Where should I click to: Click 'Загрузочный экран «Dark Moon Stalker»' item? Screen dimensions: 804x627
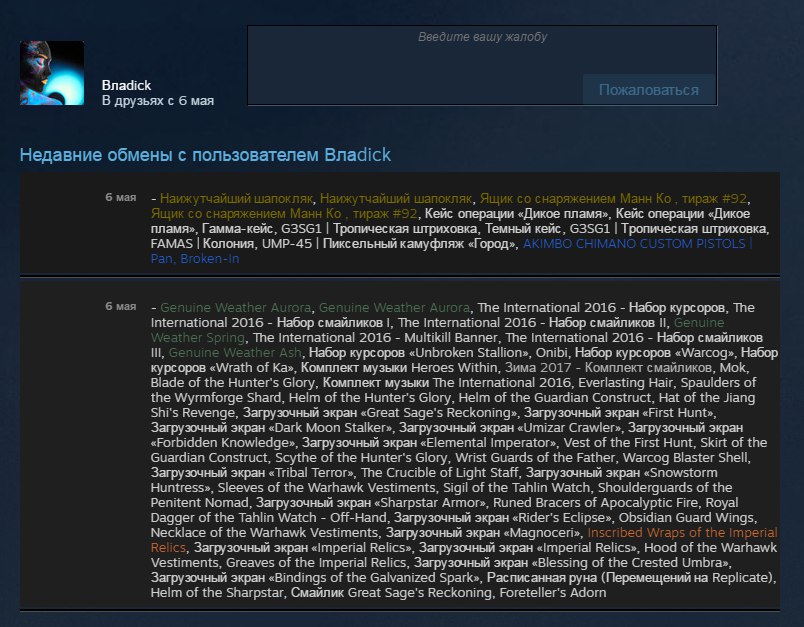pos(272,428)
